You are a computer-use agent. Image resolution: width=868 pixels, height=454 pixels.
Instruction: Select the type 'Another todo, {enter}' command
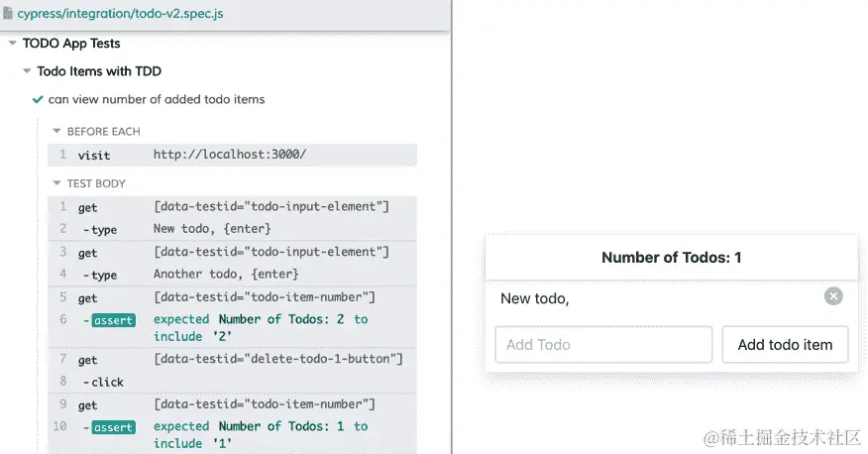pos(232,274)
